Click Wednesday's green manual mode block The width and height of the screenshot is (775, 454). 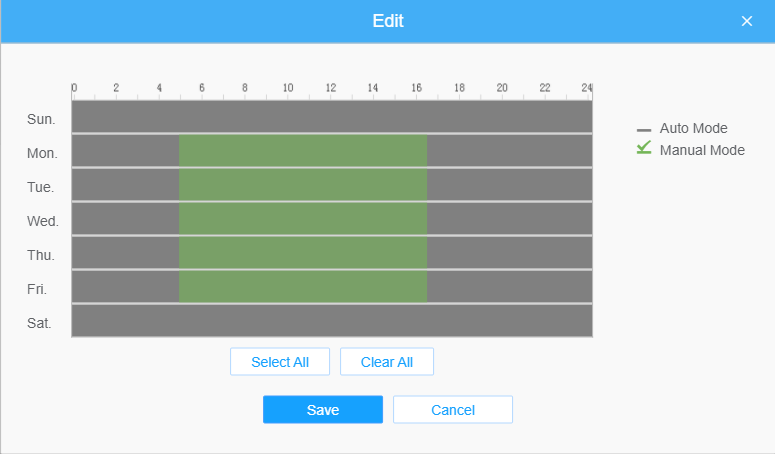303,218
